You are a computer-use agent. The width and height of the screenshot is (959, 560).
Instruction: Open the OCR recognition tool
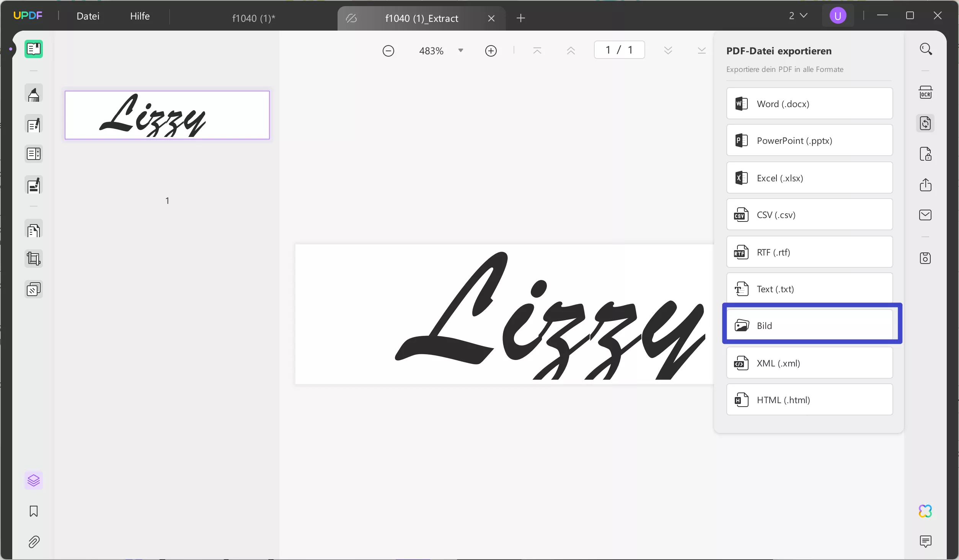[925, 93]
